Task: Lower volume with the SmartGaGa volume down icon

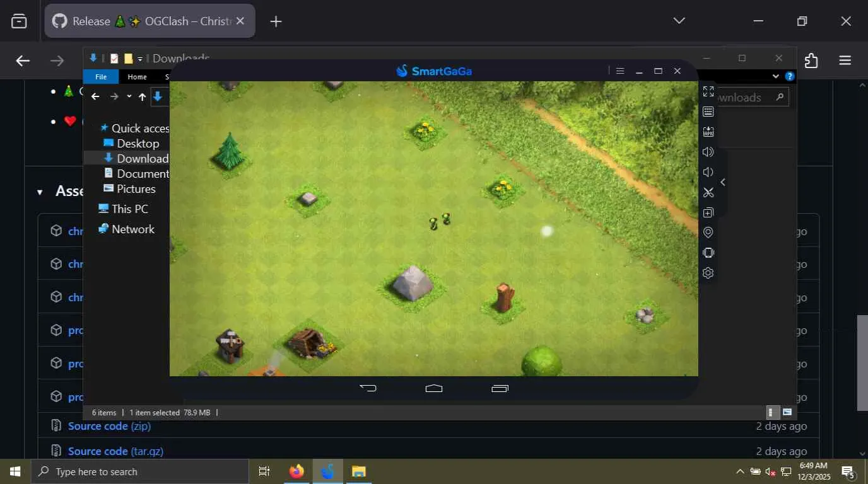Action: (x=708, y=172)
